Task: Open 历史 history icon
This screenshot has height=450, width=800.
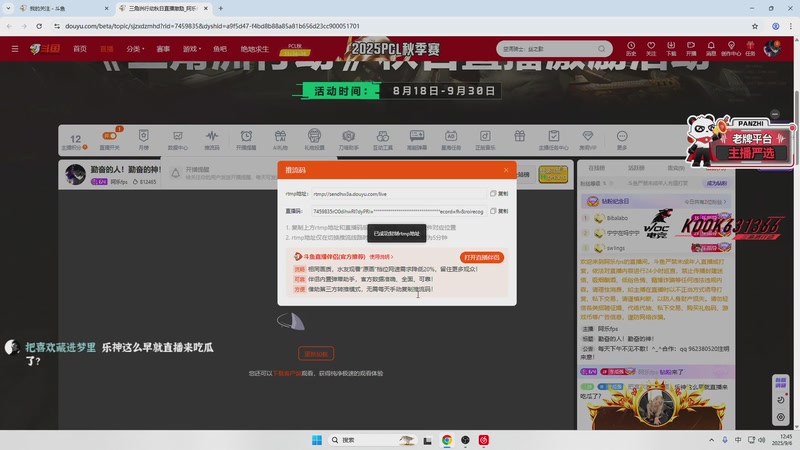Action: click(x=631, y=48)
